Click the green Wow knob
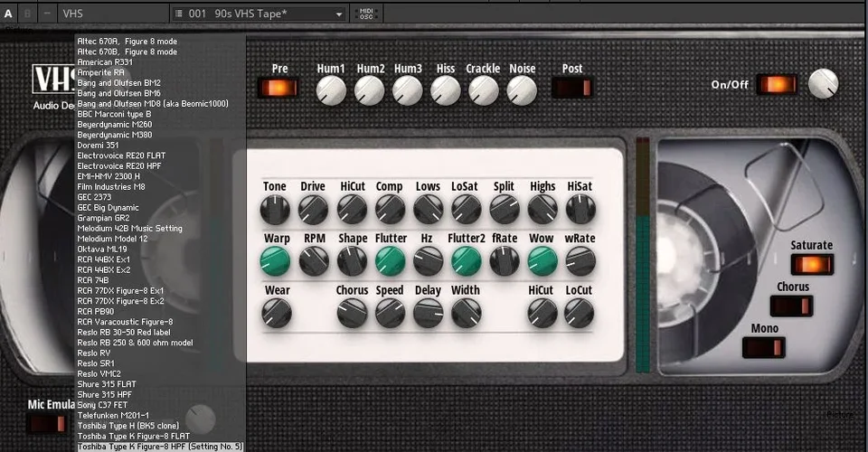Viewport: 868px width, 452px height. (542, 261)
